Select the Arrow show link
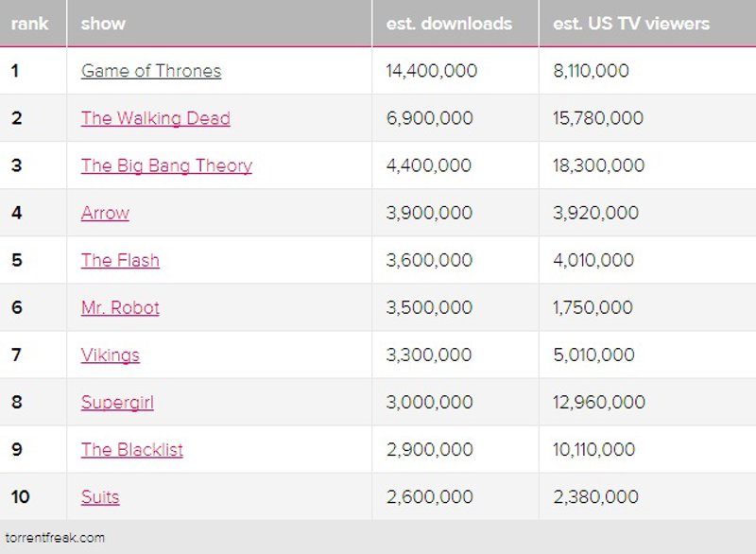This screenshot has width=756, height=554. [x=105, y=213]
